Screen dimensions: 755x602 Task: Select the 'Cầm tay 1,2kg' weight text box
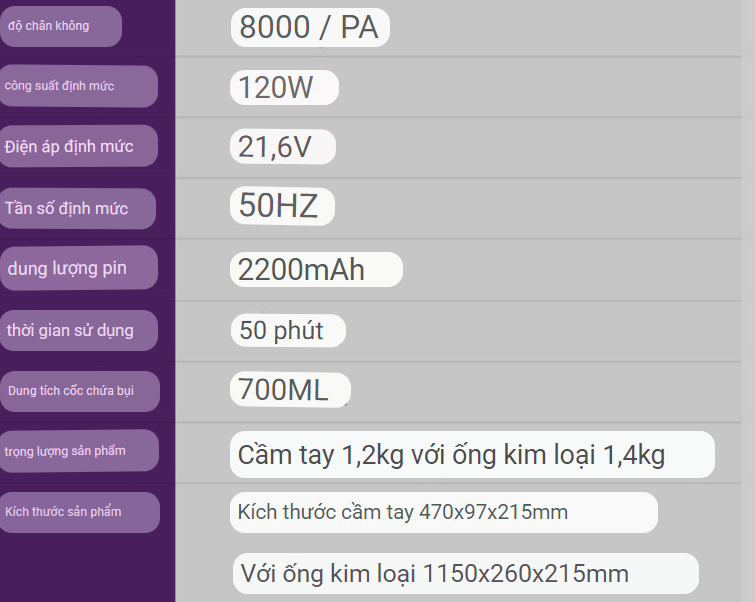click(472, 455)
